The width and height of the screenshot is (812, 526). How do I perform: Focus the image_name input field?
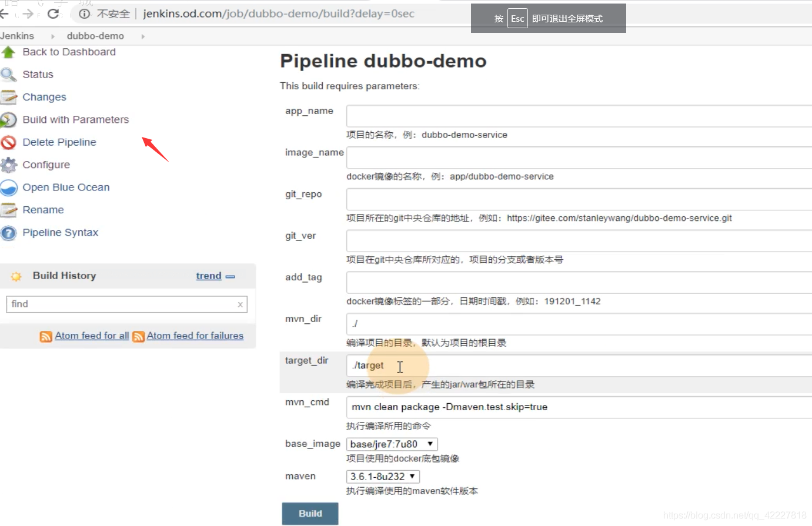[x=579, y=158]
